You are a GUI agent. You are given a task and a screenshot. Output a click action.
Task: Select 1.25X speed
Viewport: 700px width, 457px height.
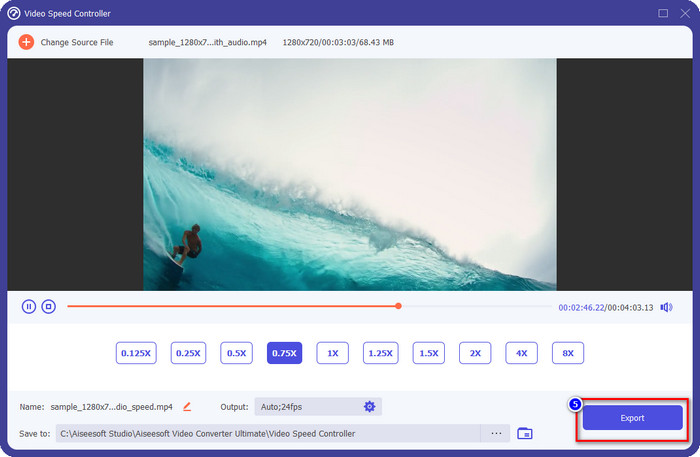click(x=381, y=353)
